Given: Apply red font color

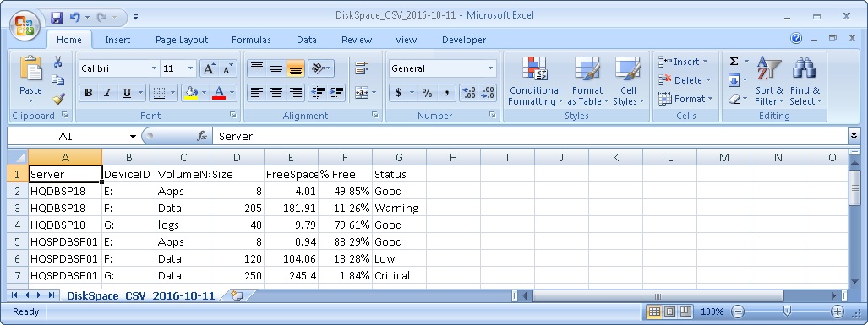Looking at the screenshot, I should pos(219,92).
